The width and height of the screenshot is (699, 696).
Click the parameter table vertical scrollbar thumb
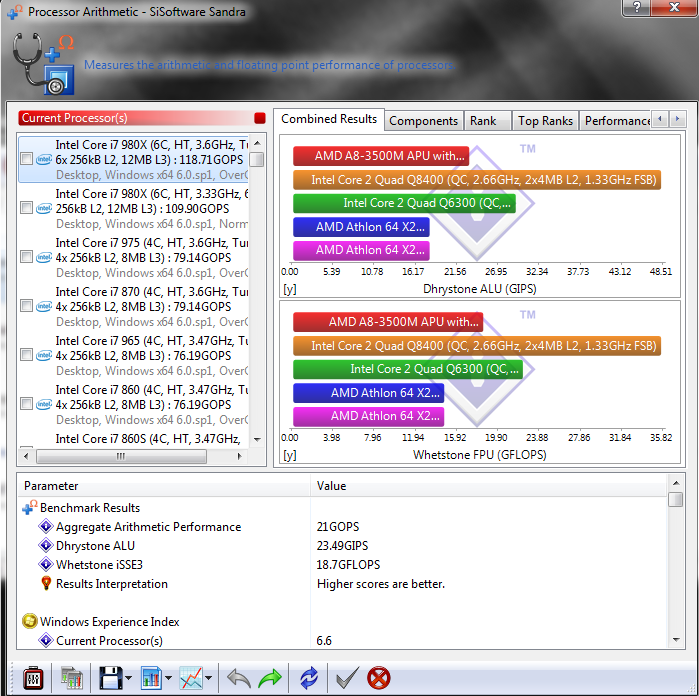[676, 499]
